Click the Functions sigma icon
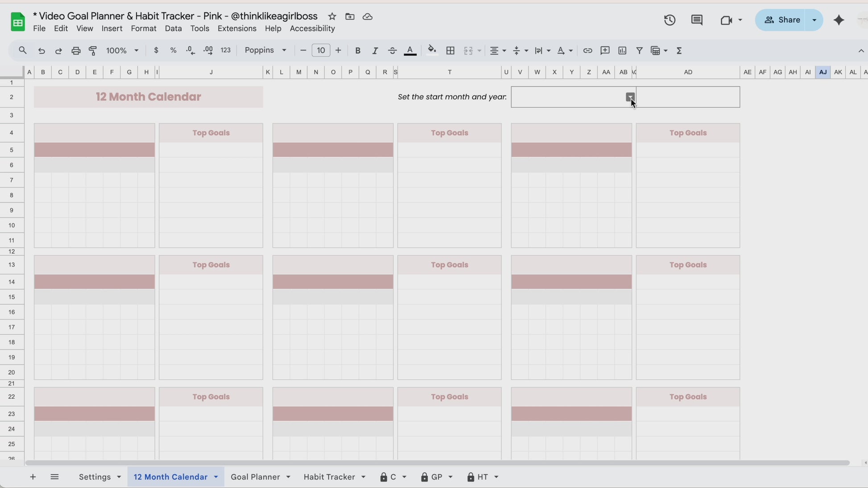The image size is (868, 488). (x=679, y=50)
